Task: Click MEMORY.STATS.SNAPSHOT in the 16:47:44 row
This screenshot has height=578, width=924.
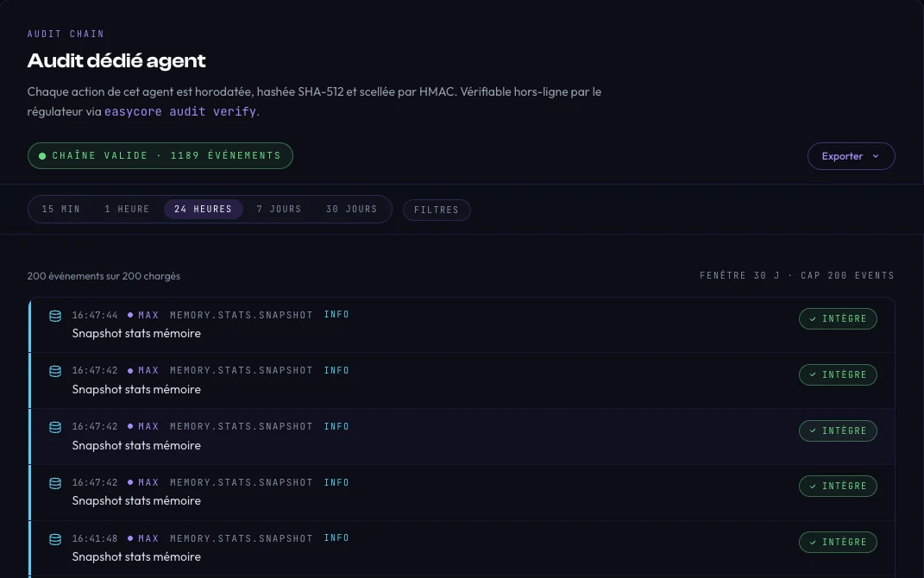Action: [242, 315]
